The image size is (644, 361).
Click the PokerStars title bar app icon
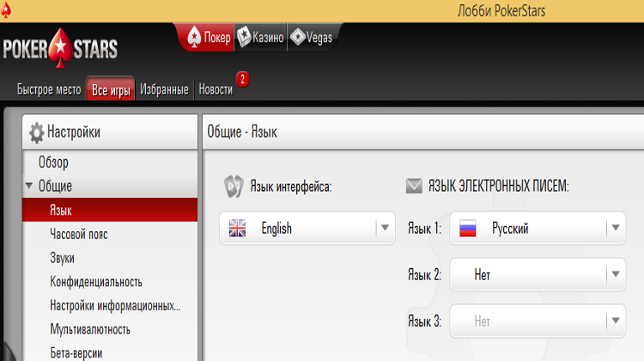8,10
